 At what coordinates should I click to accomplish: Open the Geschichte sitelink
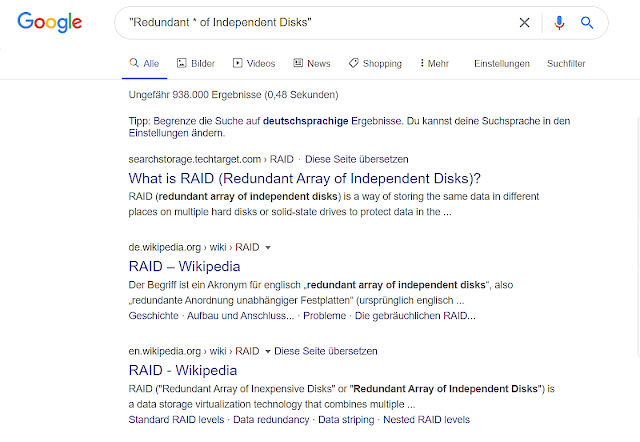tap(153, 316)
